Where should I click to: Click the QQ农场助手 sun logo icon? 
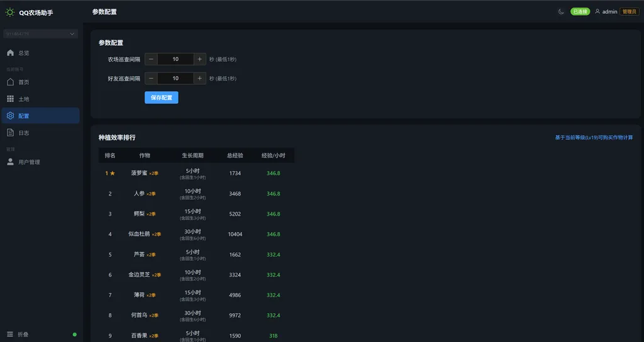pyautogui.click(x=9, y=12)
